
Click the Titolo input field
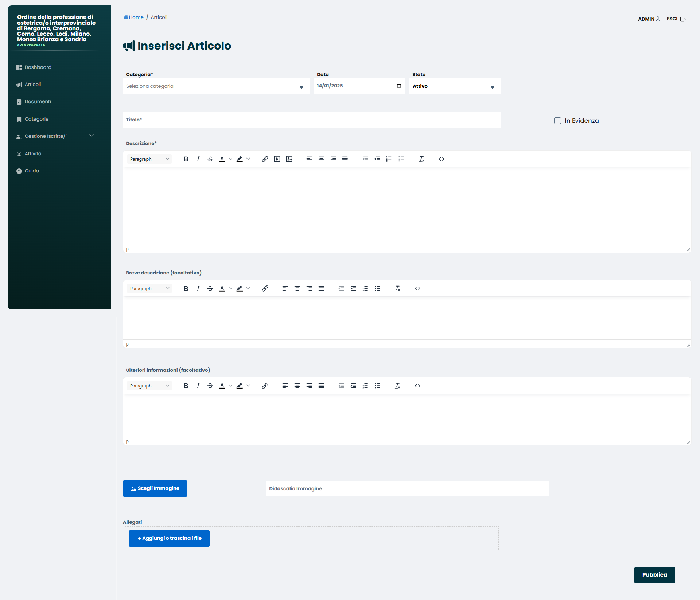312,120
